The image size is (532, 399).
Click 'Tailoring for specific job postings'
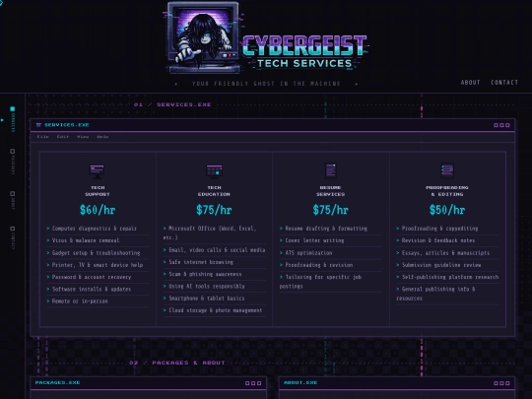click(x=320, y=281)
